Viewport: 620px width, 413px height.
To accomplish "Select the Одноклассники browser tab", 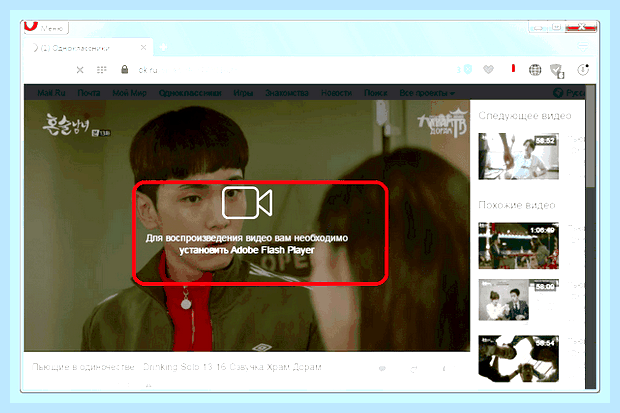I will point(88,48).
